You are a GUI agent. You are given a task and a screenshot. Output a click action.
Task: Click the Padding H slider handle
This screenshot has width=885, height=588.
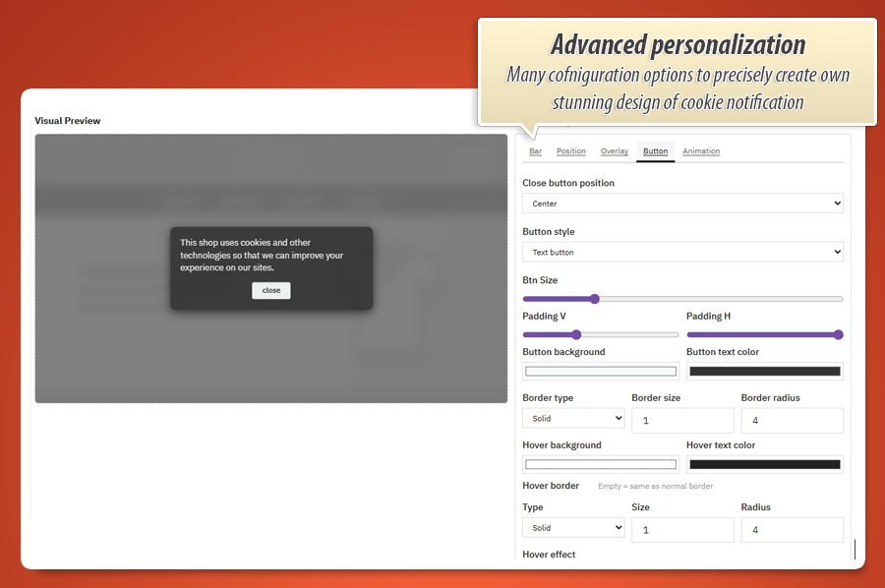(x=838, y=334)
